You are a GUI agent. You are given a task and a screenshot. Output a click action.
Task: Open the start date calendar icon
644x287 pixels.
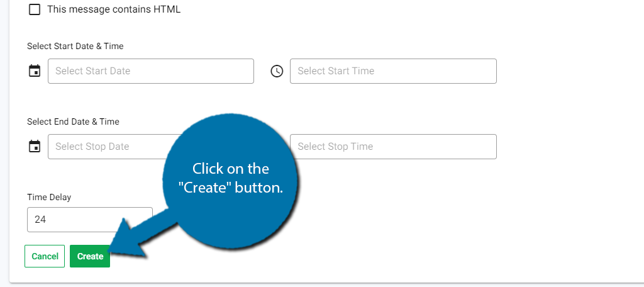point(35,70)
